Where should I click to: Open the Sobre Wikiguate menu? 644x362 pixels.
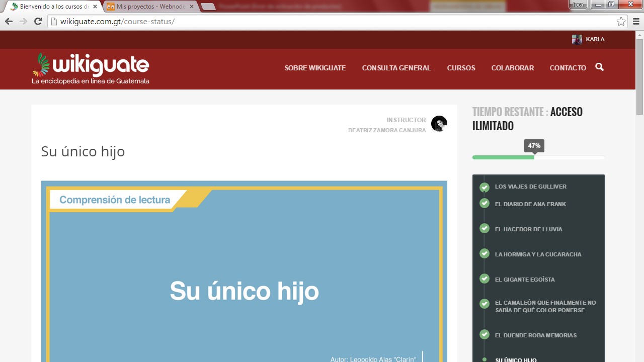(x=315, y=68)
